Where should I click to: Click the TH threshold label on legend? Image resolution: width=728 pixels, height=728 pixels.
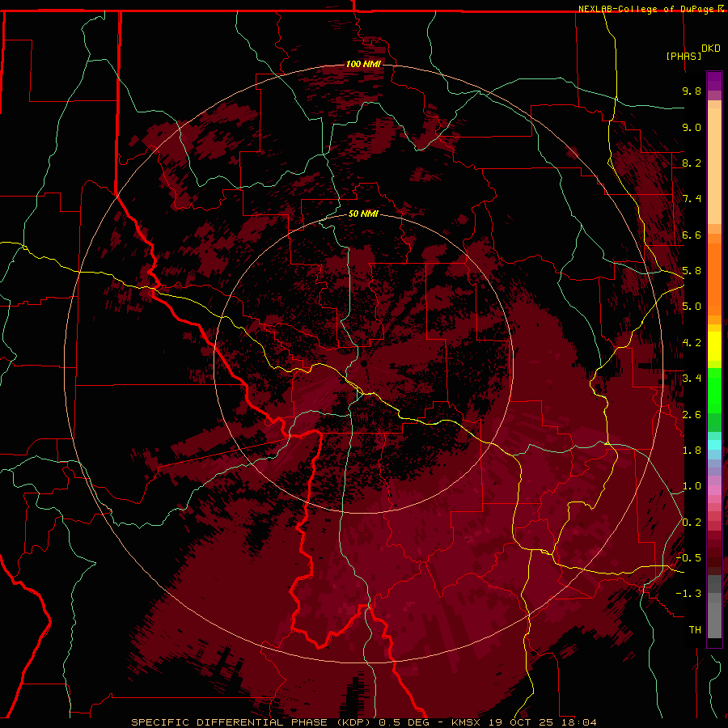[x=695, y=630]
